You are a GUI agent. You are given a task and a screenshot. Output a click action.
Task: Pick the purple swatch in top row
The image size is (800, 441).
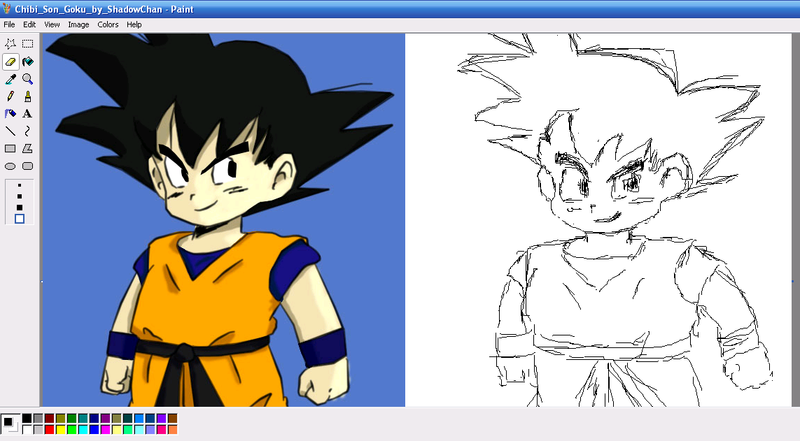[105, 418]
